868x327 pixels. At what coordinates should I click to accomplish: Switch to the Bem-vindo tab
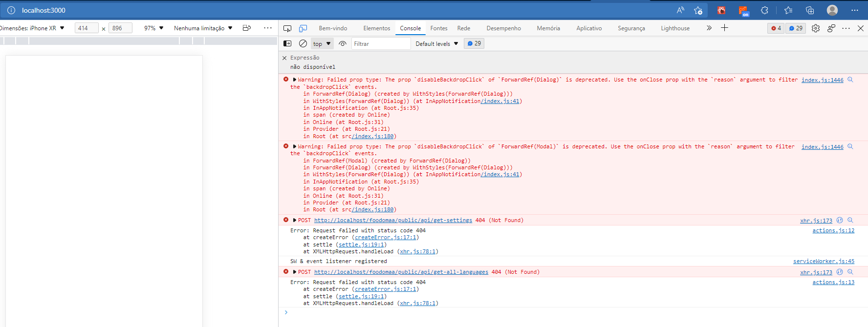[x=333, y=28]
